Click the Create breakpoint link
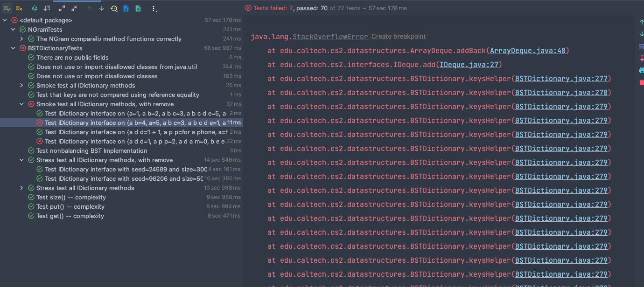 398,36
